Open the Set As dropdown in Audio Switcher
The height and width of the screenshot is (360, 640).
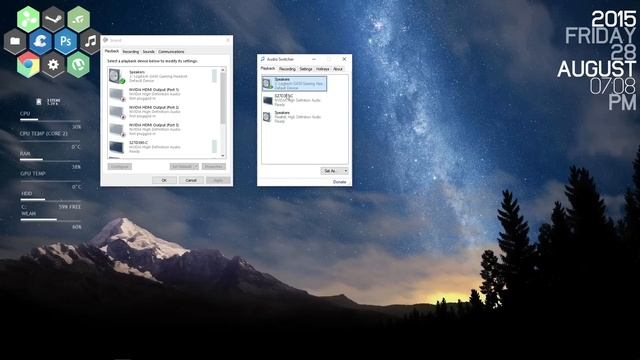click(334, 171)
